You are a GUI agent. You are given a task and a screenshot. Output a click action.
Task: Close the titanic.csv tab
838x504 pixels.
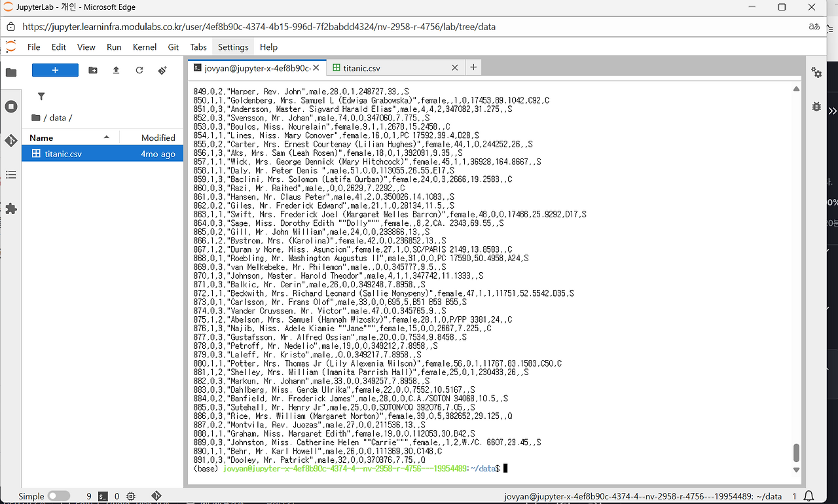(x=455, y=67)
